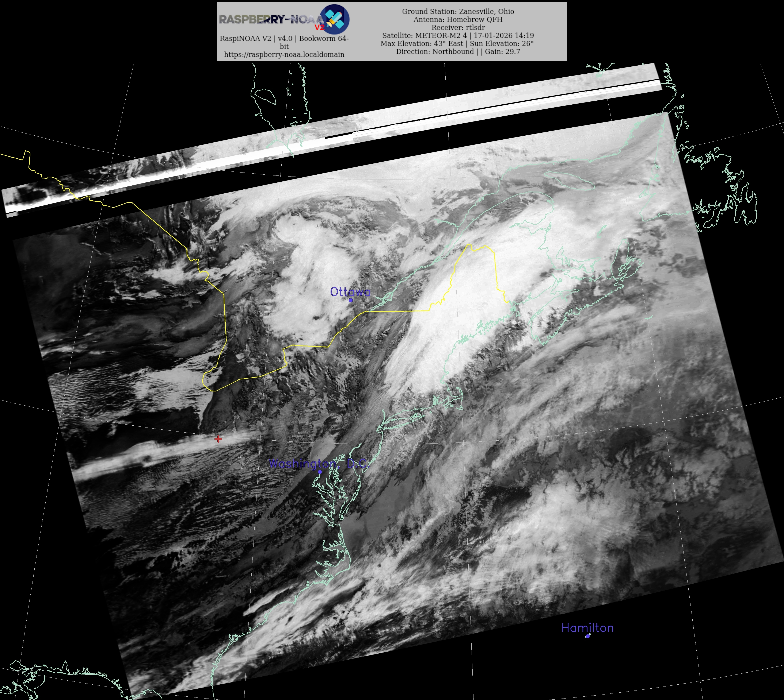
Task: Click the Hamilton dot marker
Action: [x=587, y=636]
